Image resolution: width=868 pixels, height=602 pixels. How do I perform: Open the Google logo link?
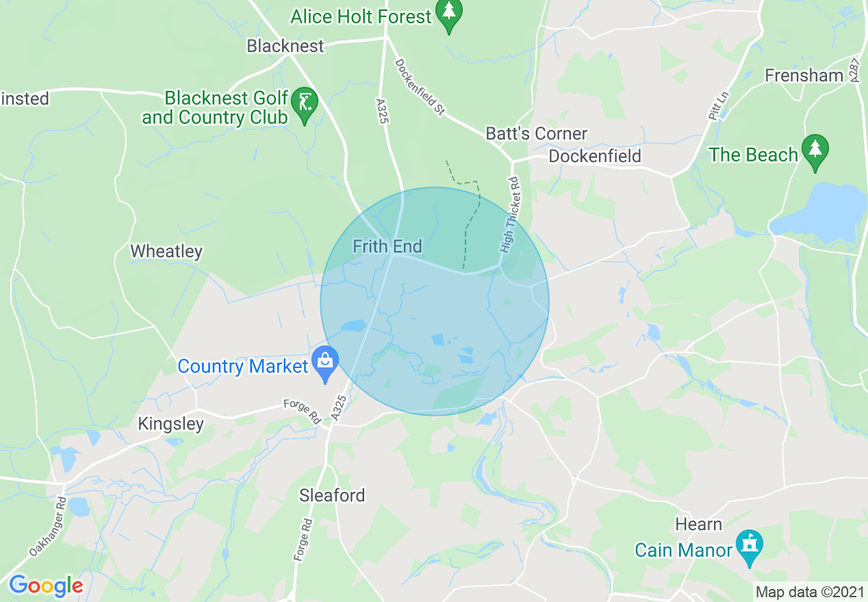click(47, 586)
